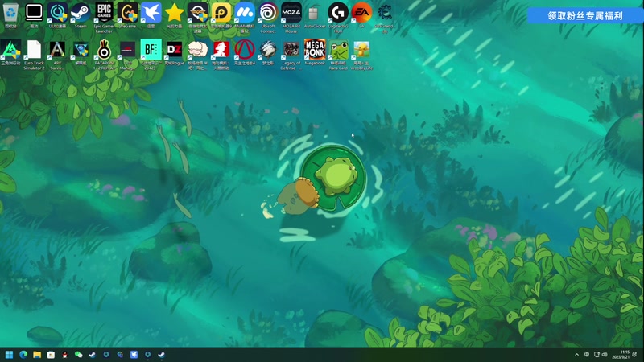The height and width of the screenshot is (362, 644).
Task: Expand the hidden system tray icons chevron
Action: point(576,355)
